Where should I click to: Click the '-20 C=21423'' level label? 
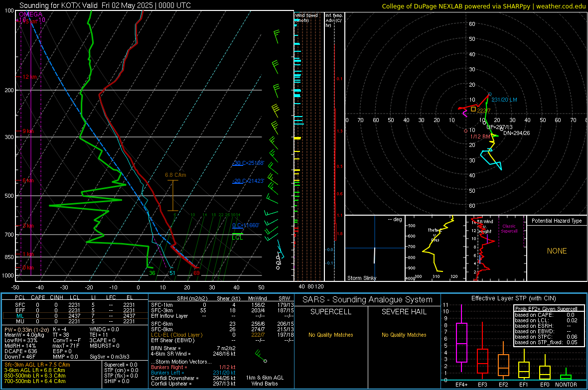point(248,181)
